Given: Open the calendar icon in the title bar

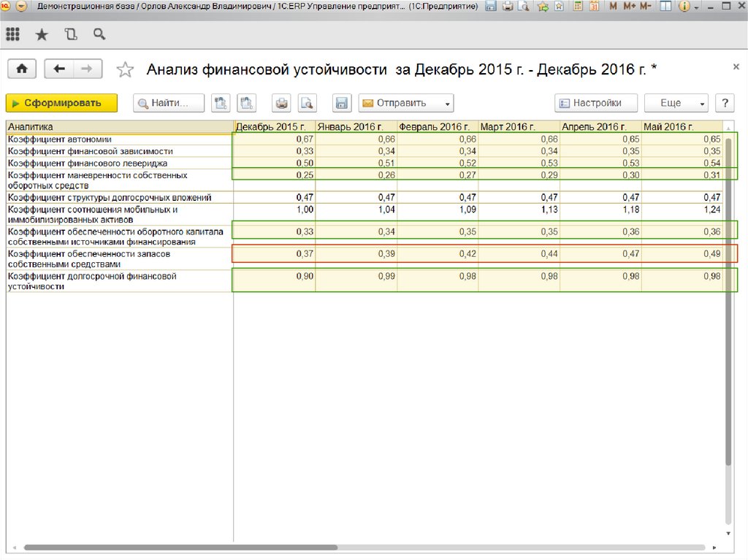Looking at the screenshot, I should click(594, 7).
